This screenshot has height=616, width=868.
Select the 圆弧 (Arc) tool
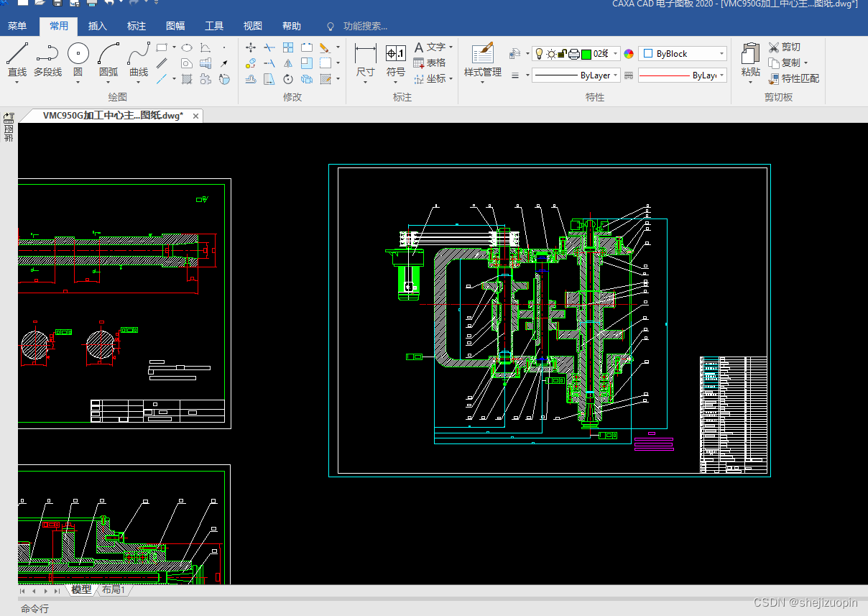(108, 60)
